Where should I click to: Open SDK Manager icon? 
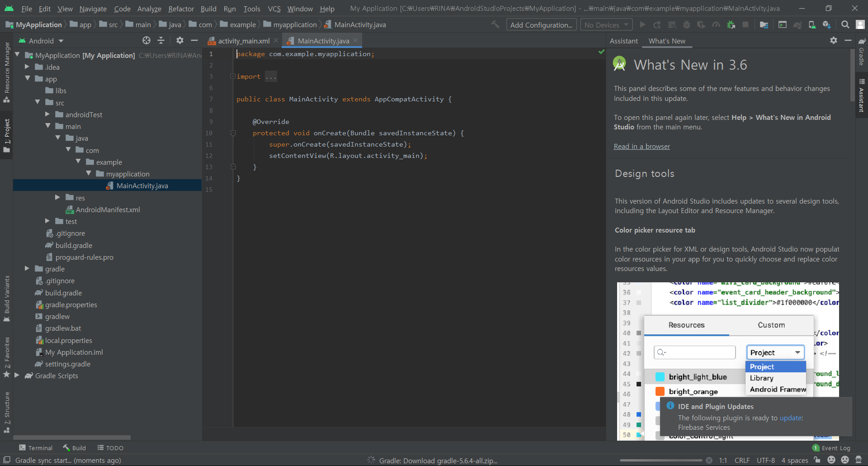coord(826,25)
